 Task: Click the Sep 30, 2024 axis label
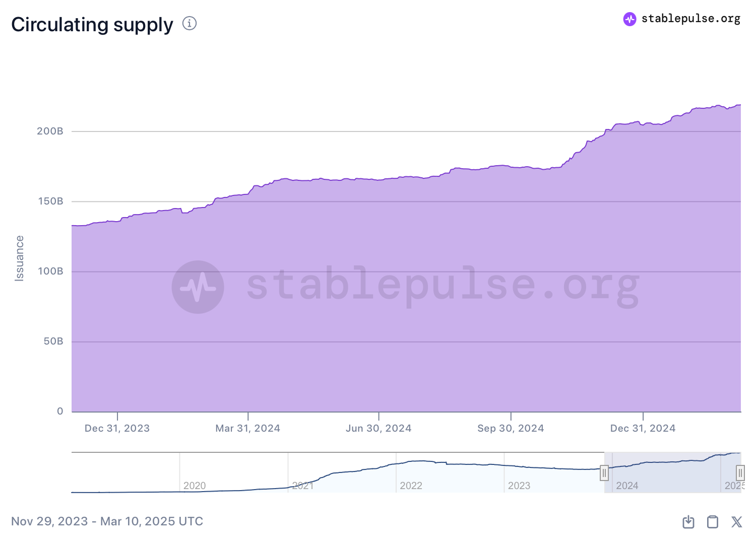(511, 428)
